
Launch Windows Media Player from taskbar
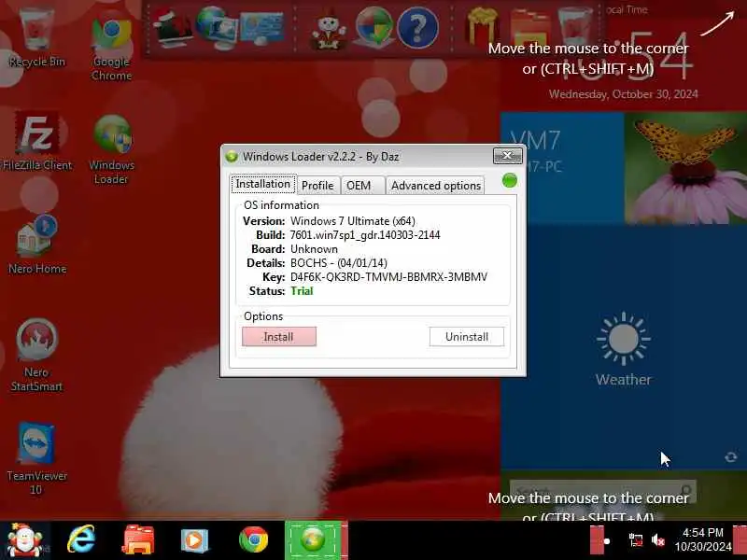tap(194, 540)
